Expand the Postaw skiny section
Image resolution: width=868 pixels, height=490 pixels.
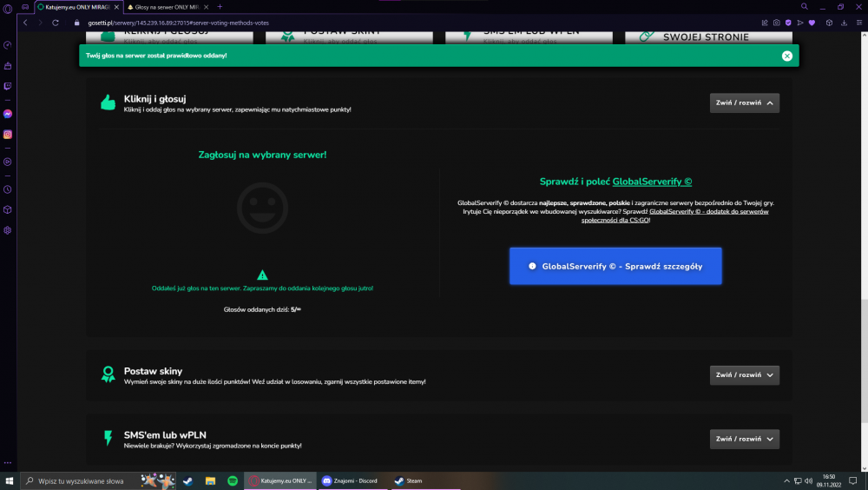tap(745, 375)
